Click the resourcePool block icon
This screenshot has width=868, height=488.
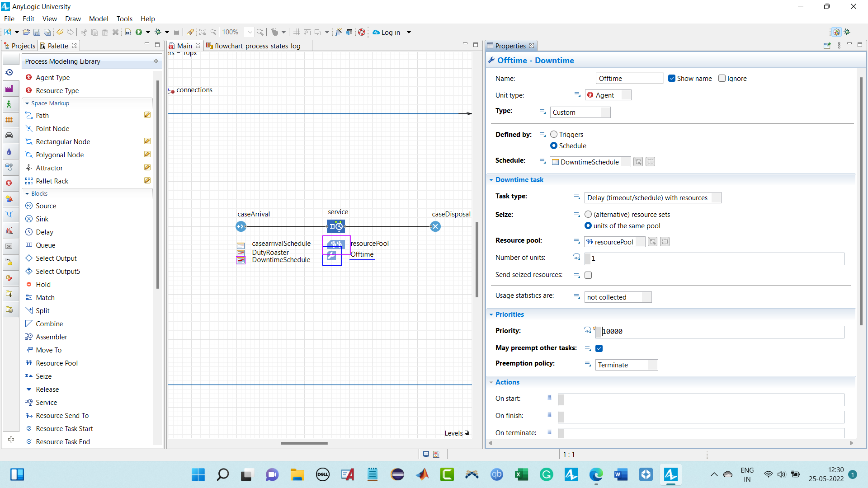336,244
